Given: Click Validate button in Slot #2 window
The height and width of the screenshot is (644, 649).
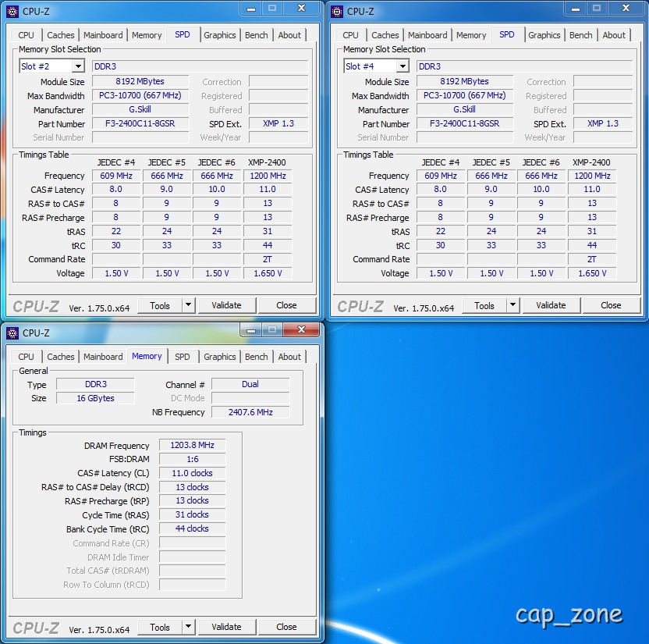Looking at the screenshot, I should (226, 306).
